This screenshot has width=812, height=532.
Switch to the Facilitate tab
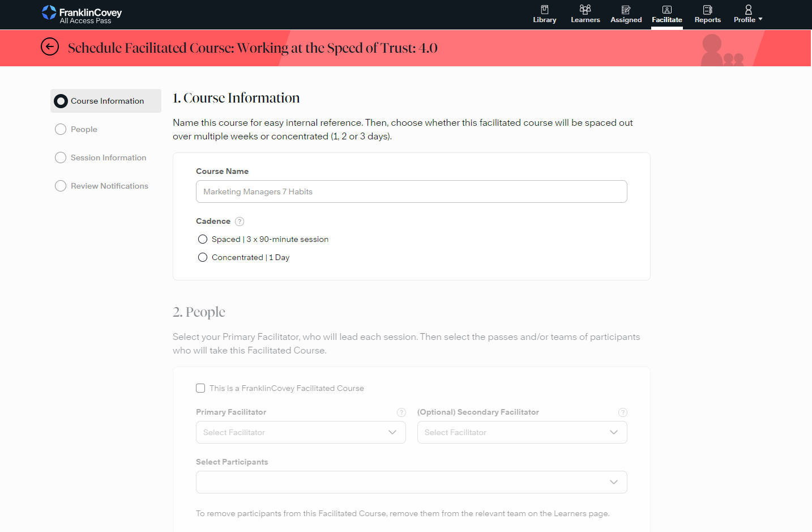pos(666,14)
